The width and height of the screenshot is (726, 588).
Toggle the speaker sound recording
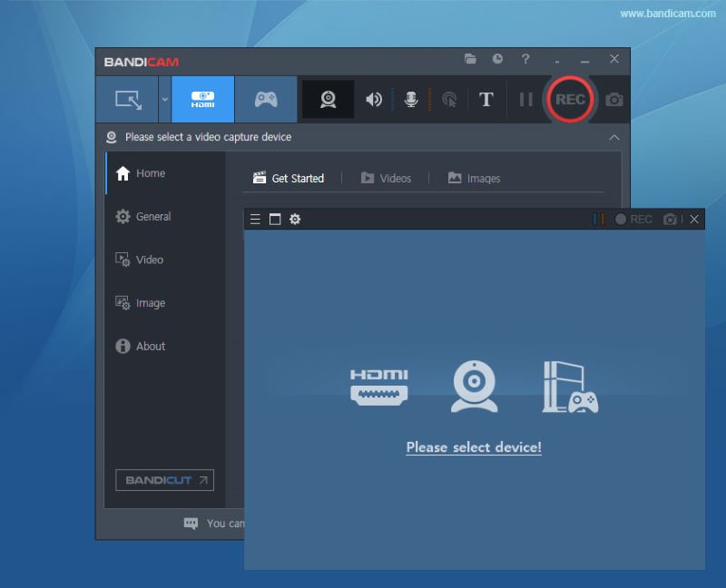pos(373,100)
